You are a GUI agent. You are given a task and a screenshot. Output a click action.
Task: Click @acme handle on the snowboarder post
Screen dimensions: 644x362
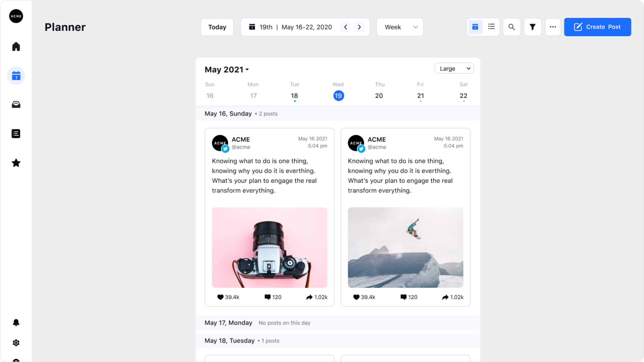click(x=377, y=147)
